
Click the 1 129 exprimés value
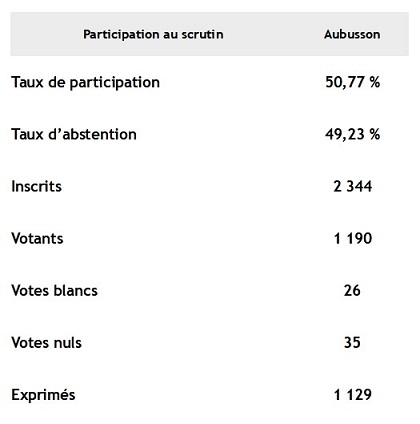click(x=353, y=395)
